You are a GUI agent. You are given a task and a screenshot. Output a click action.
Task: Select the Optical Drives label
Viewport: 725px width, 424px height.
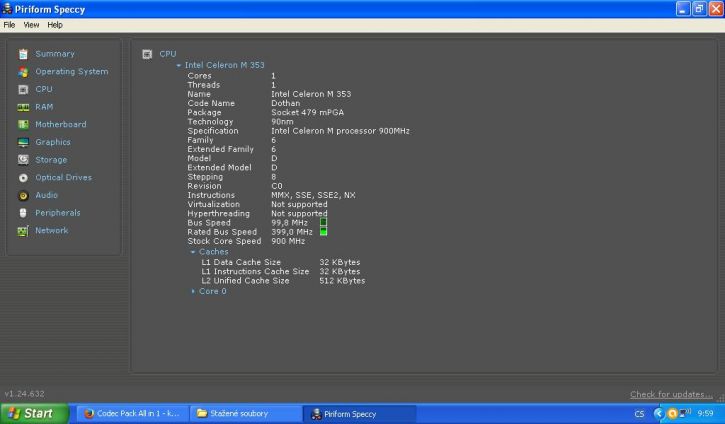(x=63, y=178)
